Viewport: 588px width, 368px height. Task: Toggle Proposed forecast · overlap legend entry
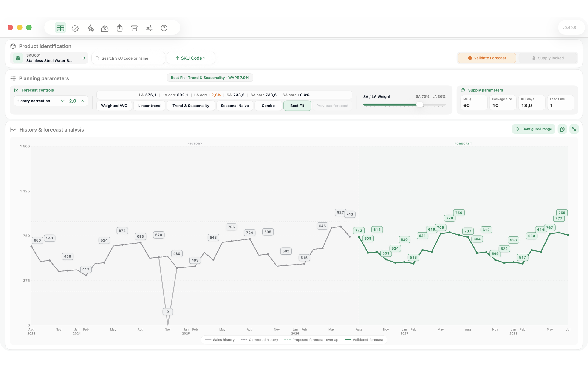(311, 340)
